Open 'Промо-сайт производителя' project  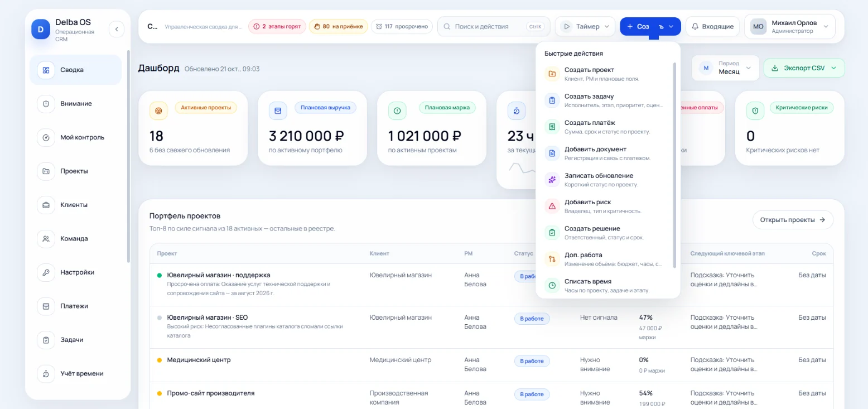[x=211, y=393]
